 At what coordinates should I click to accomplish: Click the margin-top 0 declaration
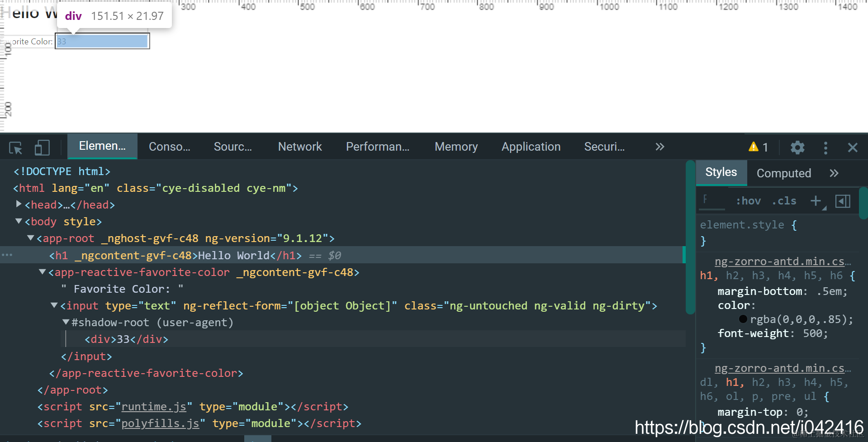pos(763,412)
